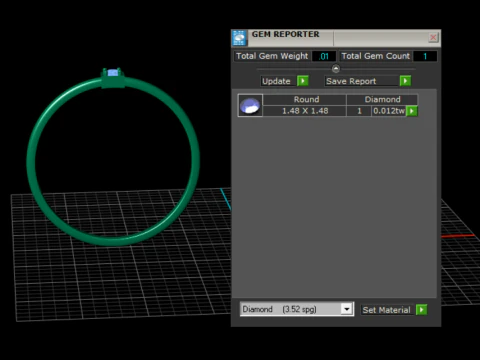Click the green arrow next to Set Material

click(421, 310)
